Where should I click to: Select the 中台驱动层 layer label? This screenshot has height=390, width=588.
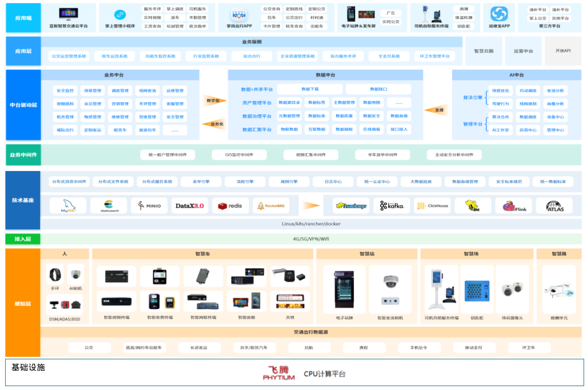click(x=22, y=105)
